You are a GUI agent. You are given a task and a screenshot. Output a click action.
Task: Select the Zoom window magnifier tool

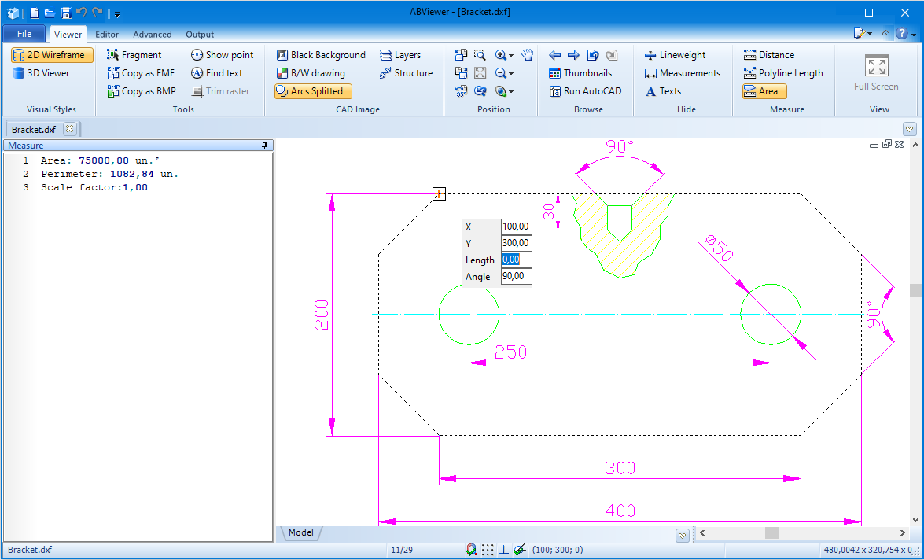(x=480, y=55)
